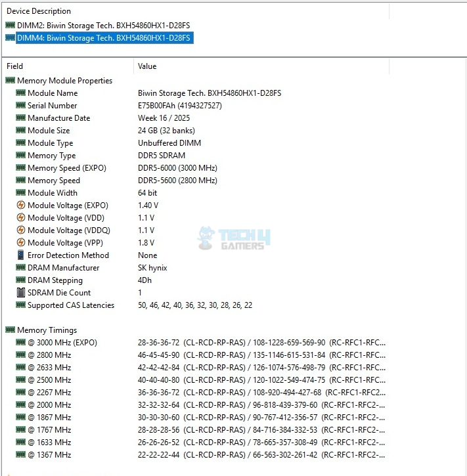Click the icon beside Memory Type
This screenshot has height=476, width=467.
[x=20, y=155]
